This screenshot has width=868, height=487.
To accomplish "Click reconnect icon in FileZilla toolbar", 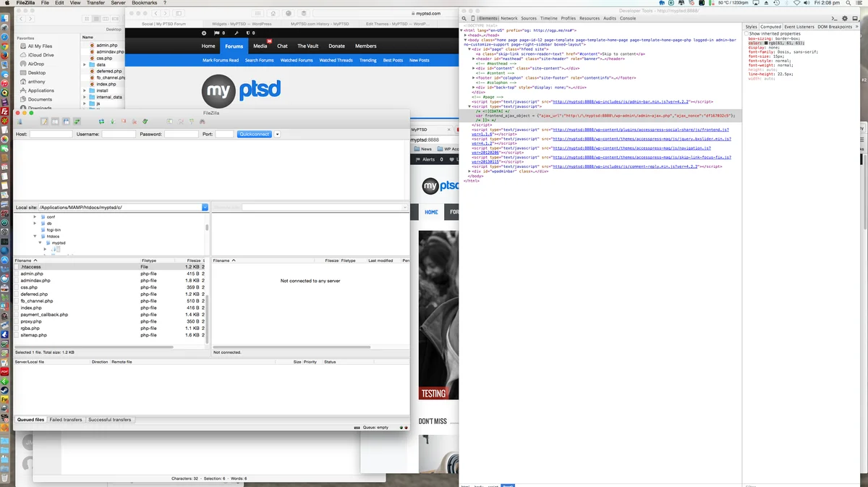I will (145, 122).
